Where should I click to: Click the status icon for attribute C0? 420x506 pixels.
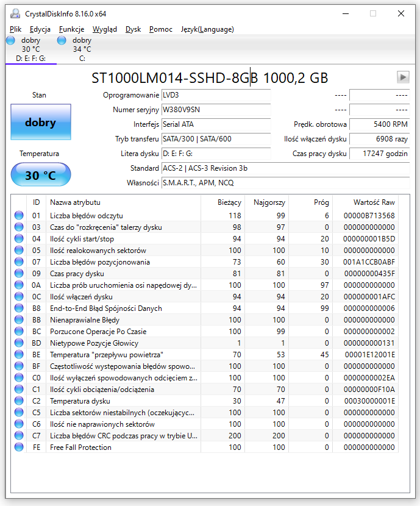coord(19,377)
